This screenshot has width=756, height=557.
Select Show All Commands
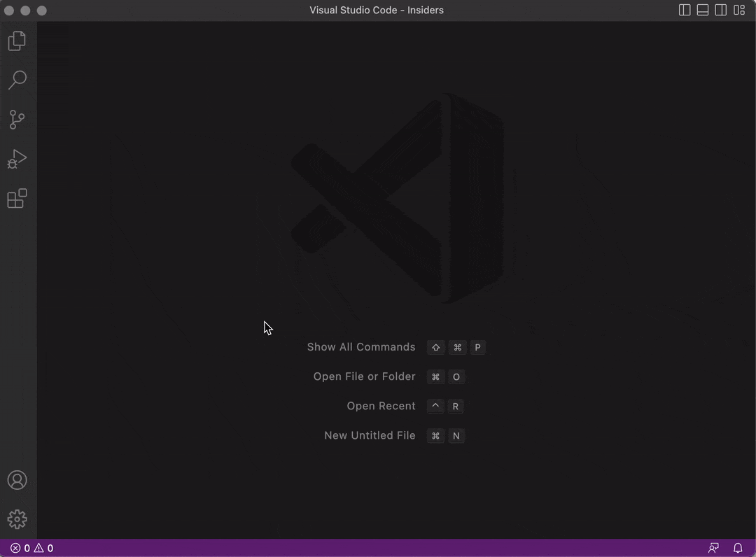point(361,347)
